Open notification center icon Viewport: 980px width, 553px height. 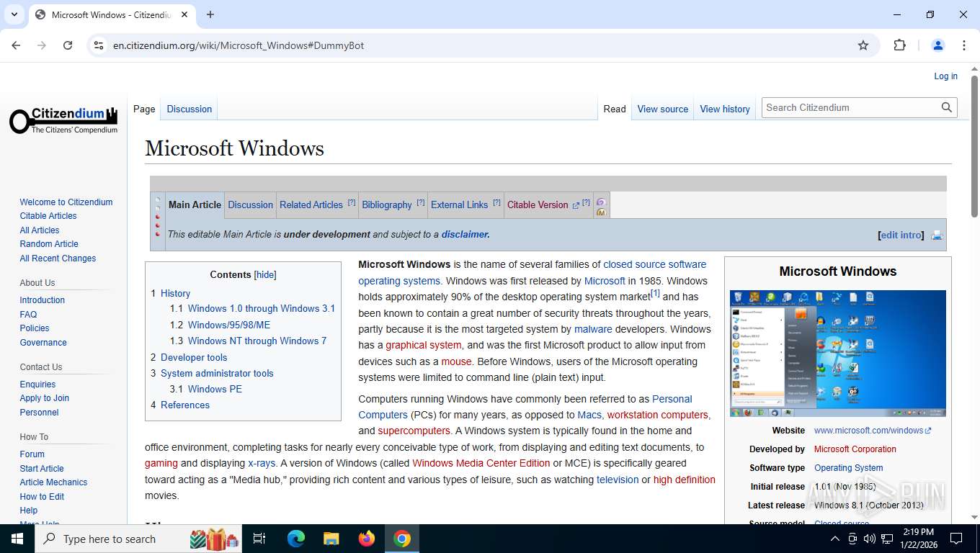pyautogui.click(x=956, y=539)
